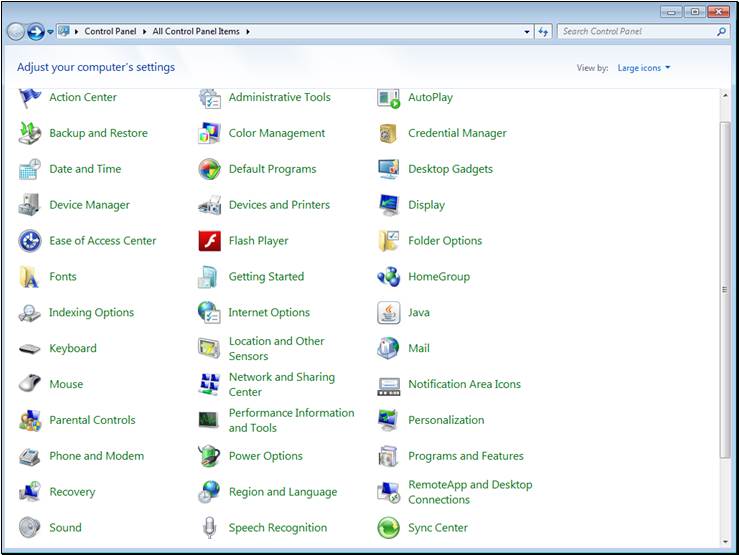Select the Keyboard icon
The width and height of the screenshot is (739, 555).
click(30, 349)
